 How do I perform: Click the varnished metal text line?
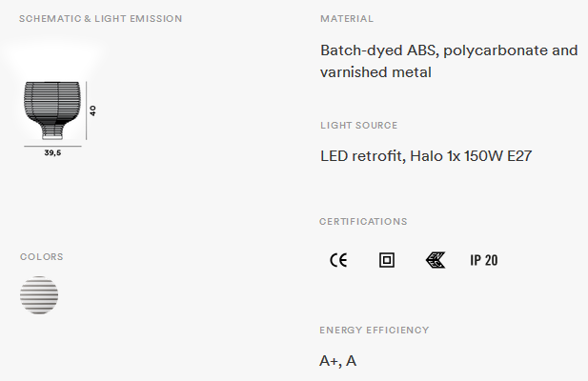375,72
